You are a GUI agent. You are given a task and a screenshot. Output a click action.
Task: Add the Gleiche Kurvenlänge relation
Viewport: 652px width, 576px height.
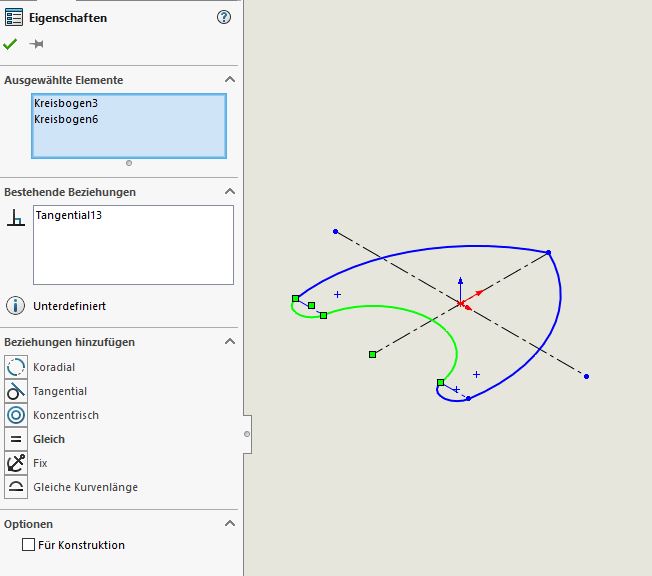[85, 487]
